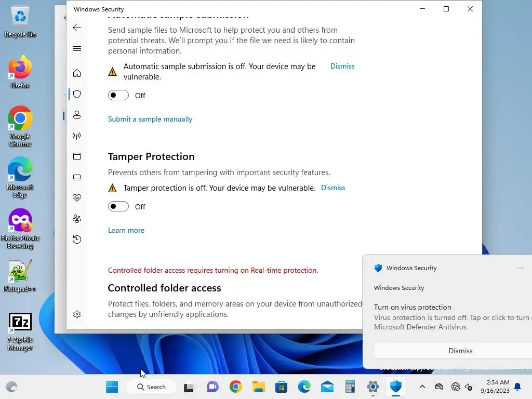Viewport: 532px width, 399px height.
Task: Open notification options ellipsis menu
Action: pyautogui.click(x=520, y=268)
